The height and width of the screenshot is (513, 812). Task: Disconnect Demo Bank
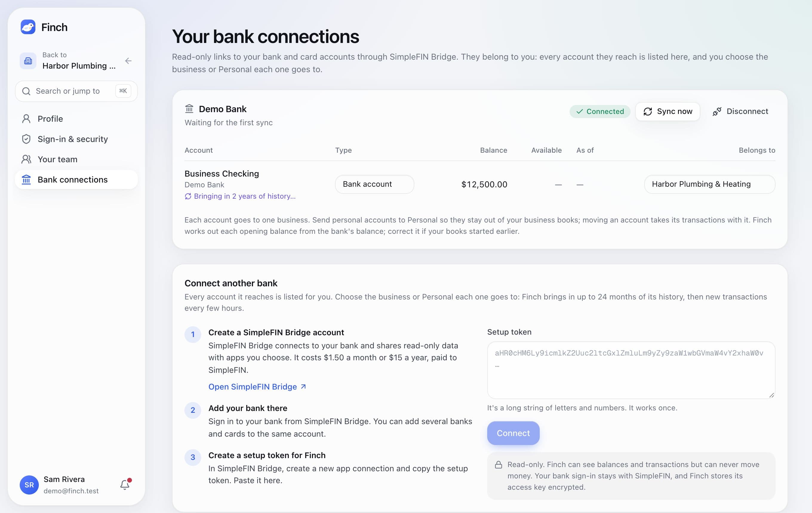(740, 112)
